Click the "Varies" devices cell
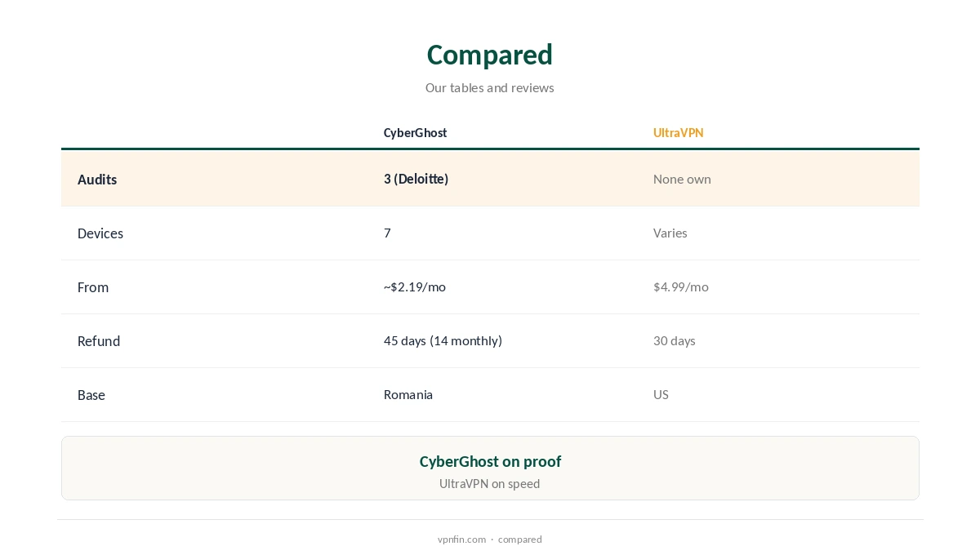This screenshot has height=555, width=980. (670, 233)
